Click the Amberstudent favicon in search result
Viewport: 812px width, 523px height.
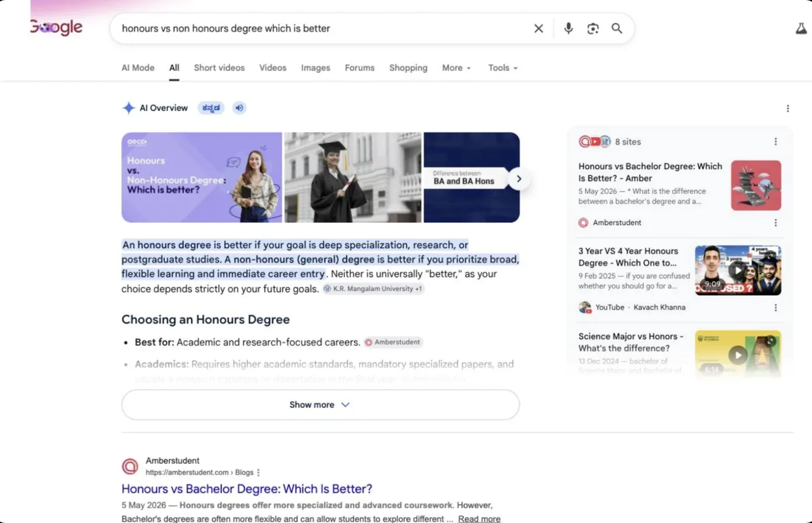[130, 467]
